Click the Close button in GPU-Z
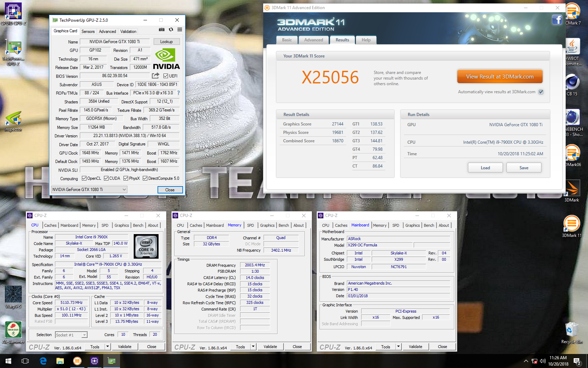The image size is (588, 368). tap(170, 190)
